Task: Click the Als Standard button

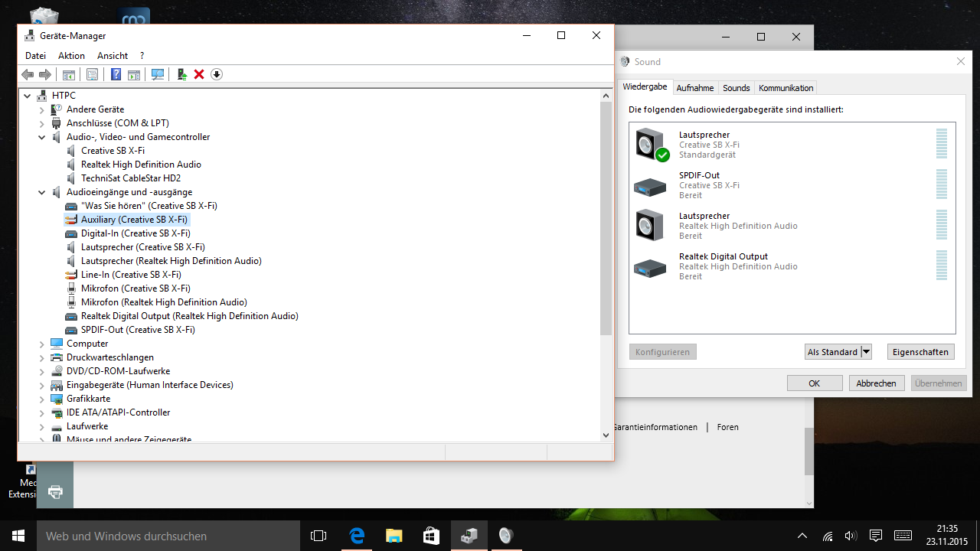Action: [832, 352]
